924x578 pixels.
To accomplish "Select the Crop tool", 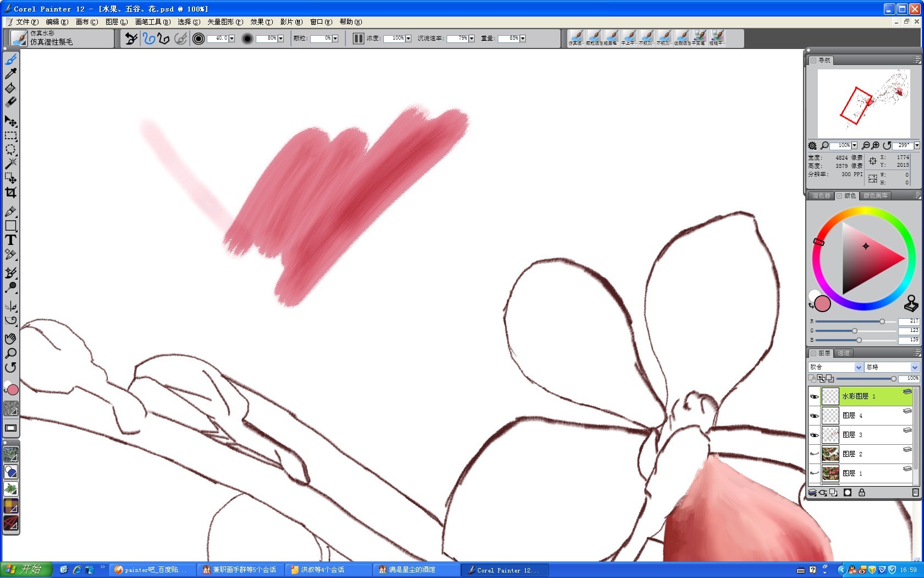I will click(x=11, y=192).
